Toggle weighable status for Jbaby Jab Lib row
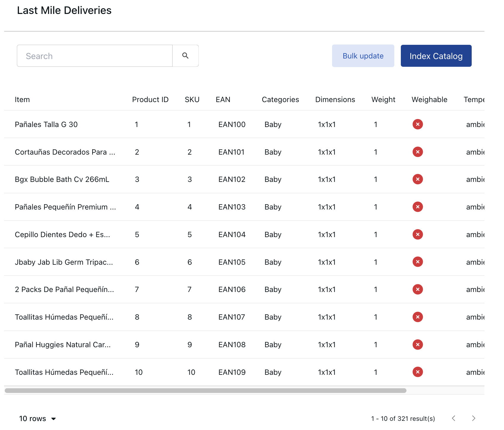The width and height of the screenshot is (504, 430). (417, 262)
